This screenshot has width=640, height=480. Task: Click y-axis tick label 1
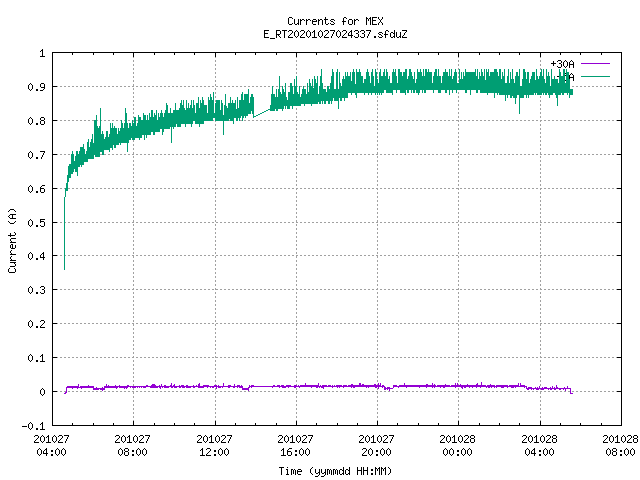[x=42, y=53]
